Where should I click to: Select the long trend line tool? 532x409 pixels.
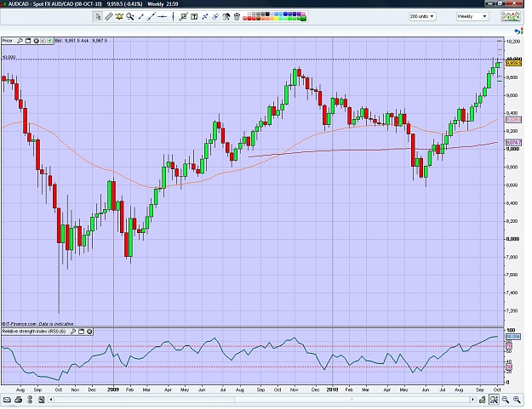point(152,16)
